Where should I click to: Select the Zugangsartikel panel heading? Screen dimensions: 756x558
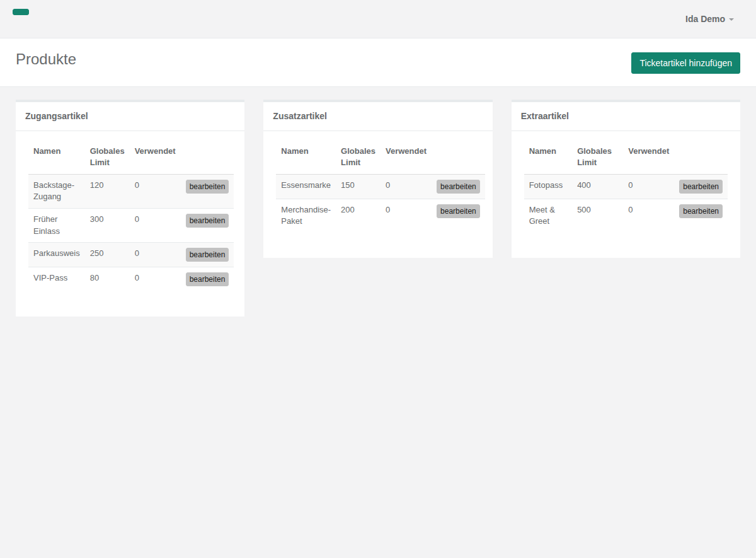[x=57, y=116]
